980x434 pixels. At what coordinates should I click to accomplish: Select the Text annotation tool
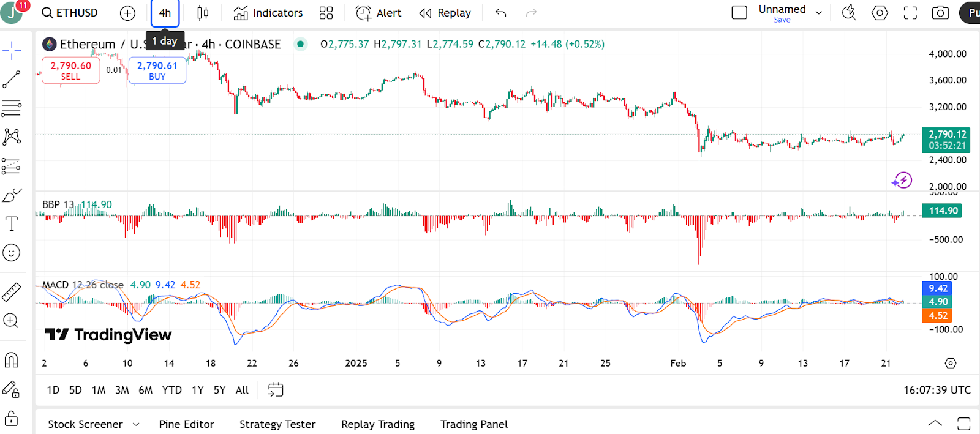point(12,224)
